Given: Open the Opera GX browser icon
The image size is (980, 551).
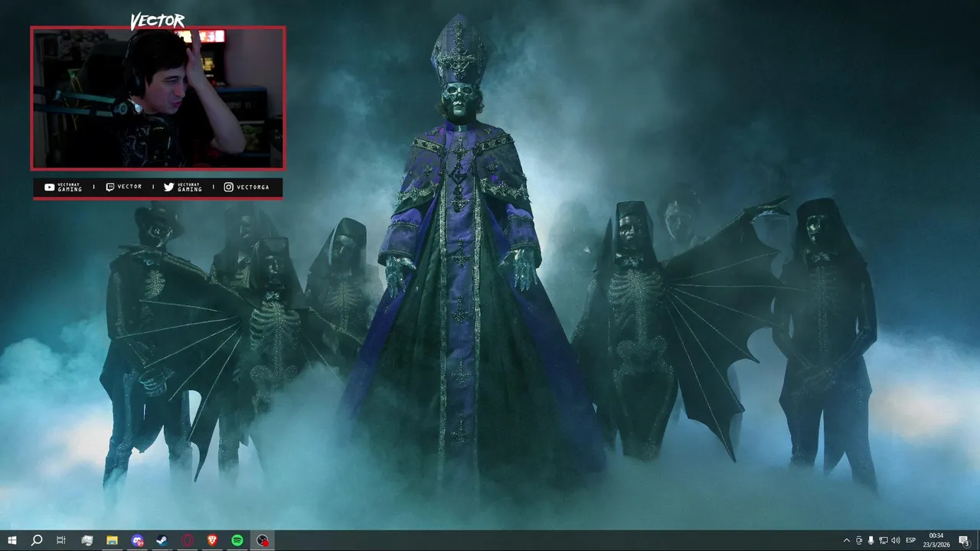Looking at the screenshot, I should [x=188, y=540].
